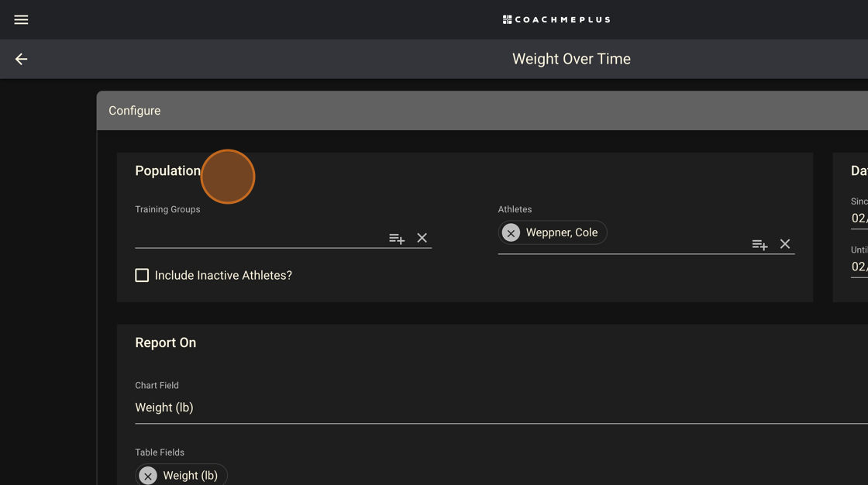The width and height of the screenshot is (868, 485).
Task: Click the Until date field
Action: pyautogui.click(x=859, y=267)
